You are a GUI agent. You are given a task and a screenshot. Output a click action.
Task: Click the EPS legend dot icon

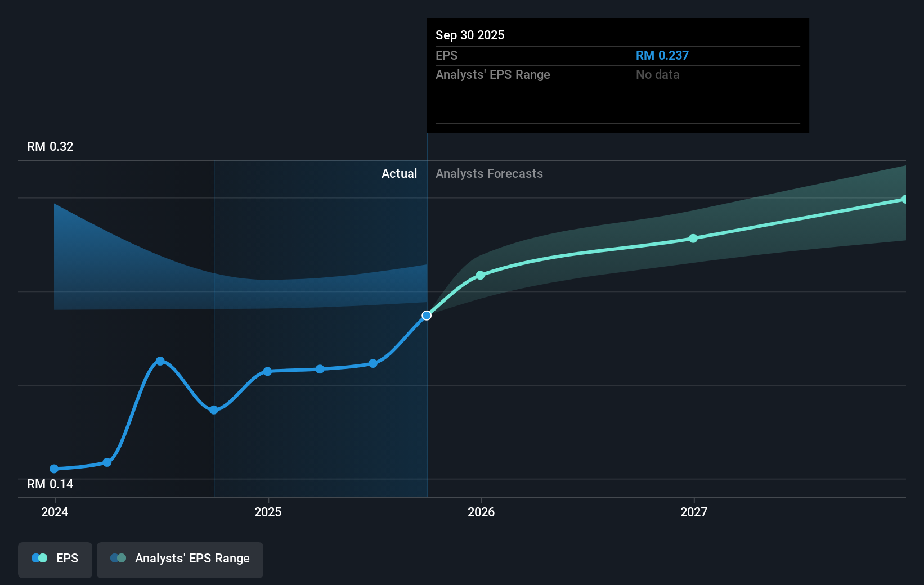pos(39,557)
